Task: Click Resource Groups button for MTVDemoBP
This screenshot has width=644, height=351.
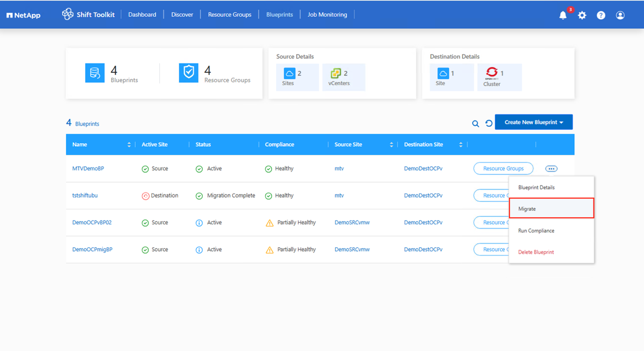Action: [503, 169]
